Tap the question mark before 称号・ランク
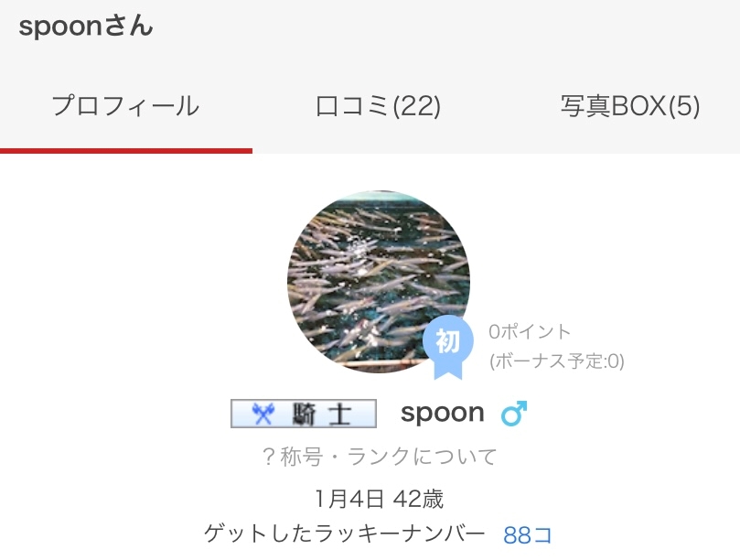Image resolution: width=740 pixels, height=560 pixels. [268, 457]
